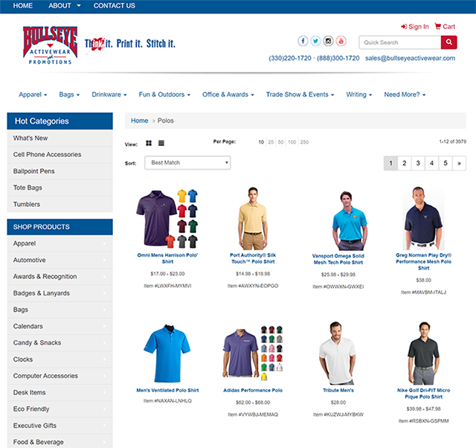This screenshot has height=448, width=476.
Task: Open Tote Bags hot category
Action: click(28, 188)
